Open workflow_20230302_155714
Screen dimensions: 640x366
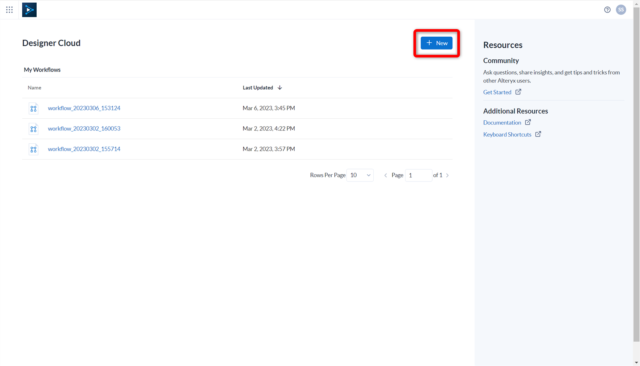84,149
